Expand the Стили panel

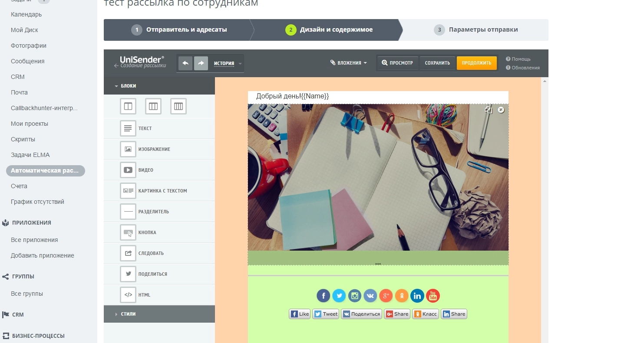click(x=128, y=314)
